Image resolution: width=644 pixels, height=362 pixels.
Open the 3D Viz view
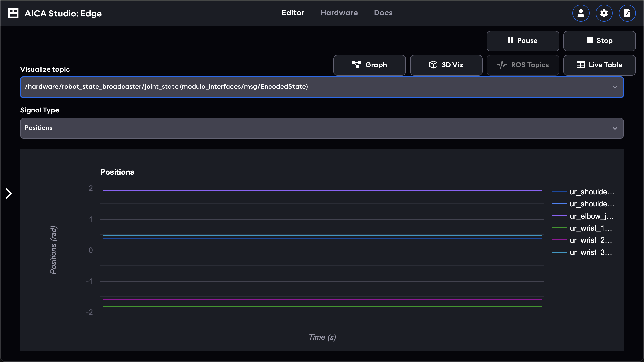coord(446,65)
